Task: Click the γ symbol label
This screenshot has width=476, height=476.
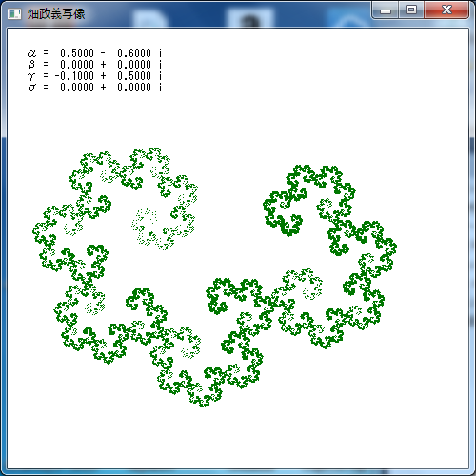Action: coord(31,76)
